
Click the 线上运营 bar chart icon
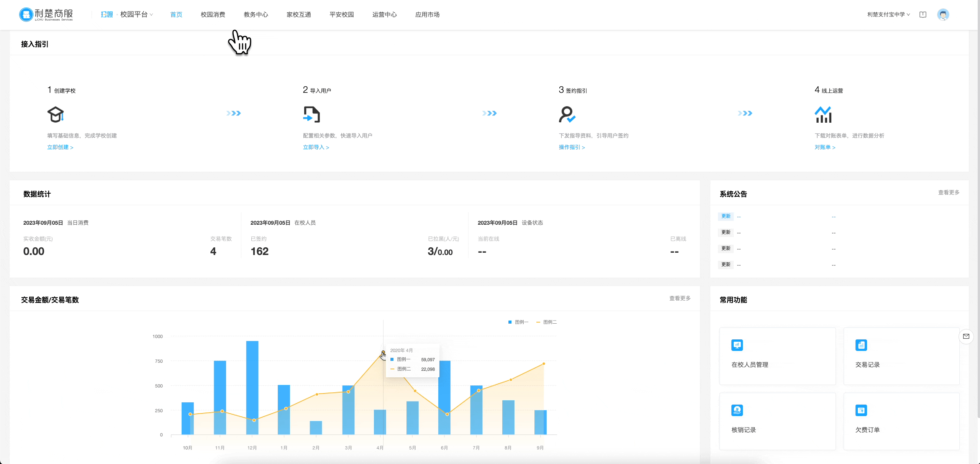tap(823, 114)
